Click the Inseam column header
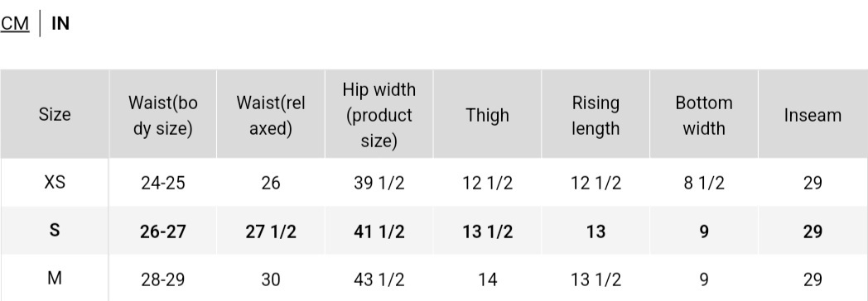The width and height of the screenshot is (868, 301). (813, 114)
